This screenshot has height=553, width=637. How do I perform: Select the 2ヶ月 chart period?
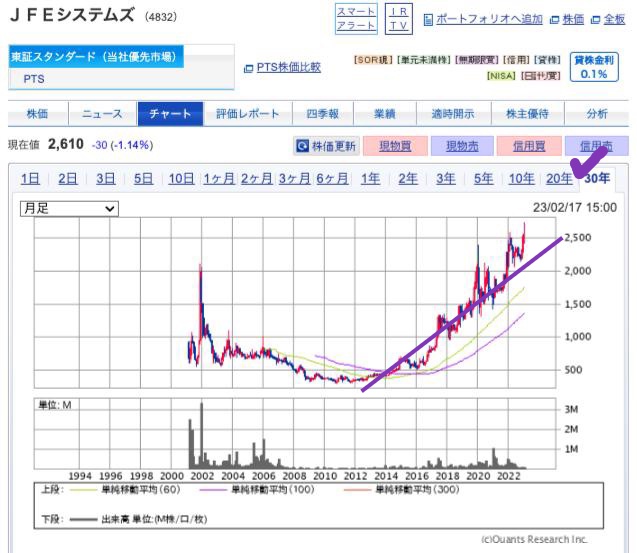[257, 178]
